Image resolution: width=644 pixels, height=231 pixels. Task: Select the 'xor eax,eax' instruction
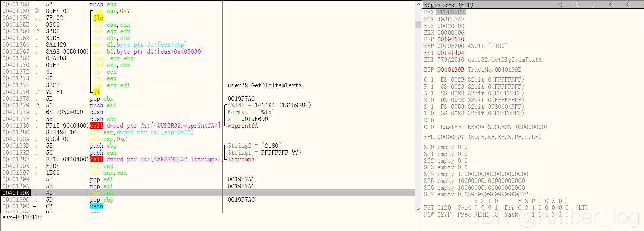click(x=111, y=25)
